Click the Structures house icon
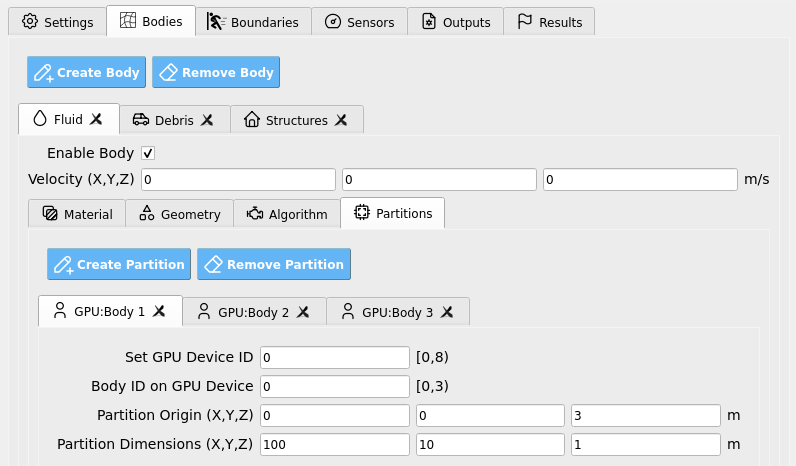 [x=252, y=119]
